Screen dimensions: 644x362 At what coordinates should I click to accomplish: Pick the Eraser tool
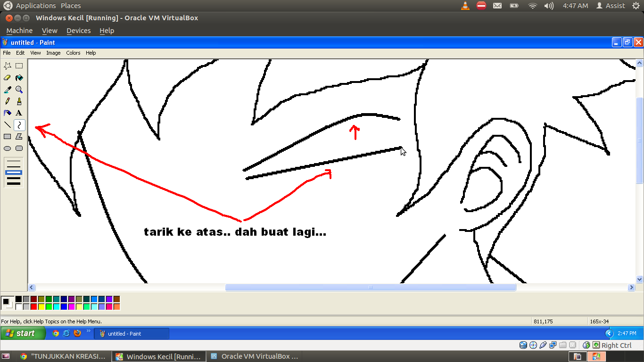(8, 78)
